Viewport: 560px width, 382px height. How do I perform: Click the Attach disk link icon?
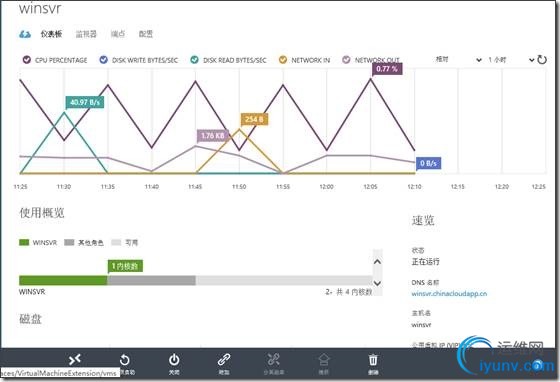[224, 360]
